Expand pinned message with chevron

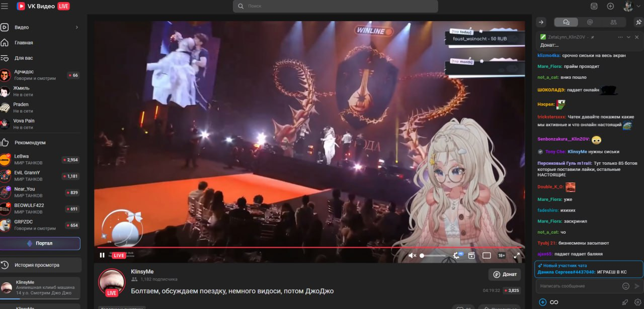pyautogui.click(x=628, y=37)
